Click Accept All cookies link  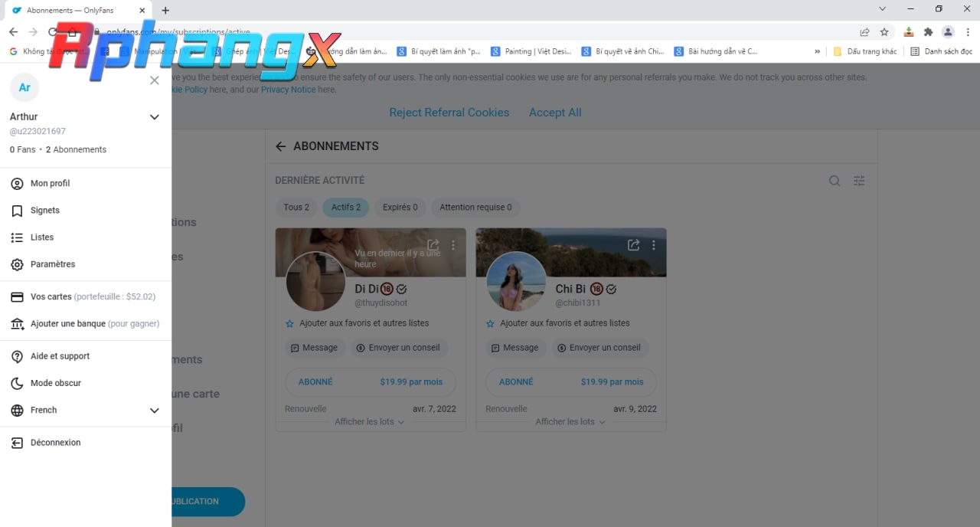[x=555, y=113]
